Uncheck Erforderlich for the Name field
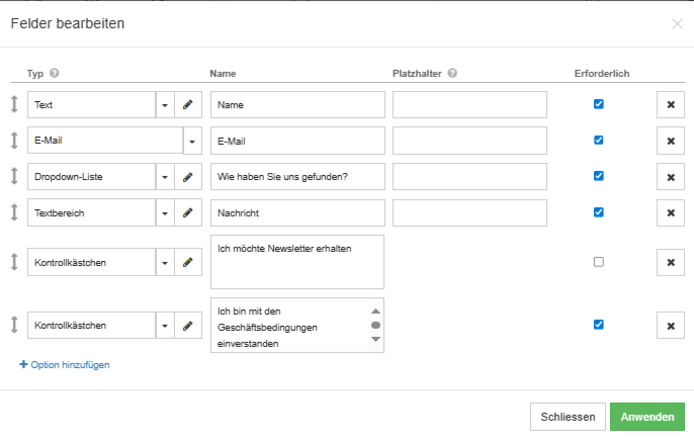Viewport: 694px width, 443px height. click(598, 104)
